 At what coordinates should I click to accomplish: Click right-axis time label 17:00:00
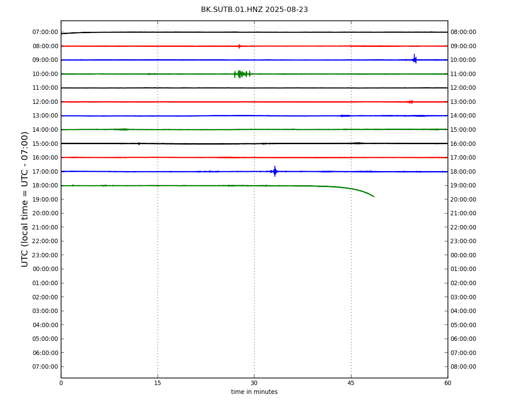pyautogui.click(x=463, y=158)
